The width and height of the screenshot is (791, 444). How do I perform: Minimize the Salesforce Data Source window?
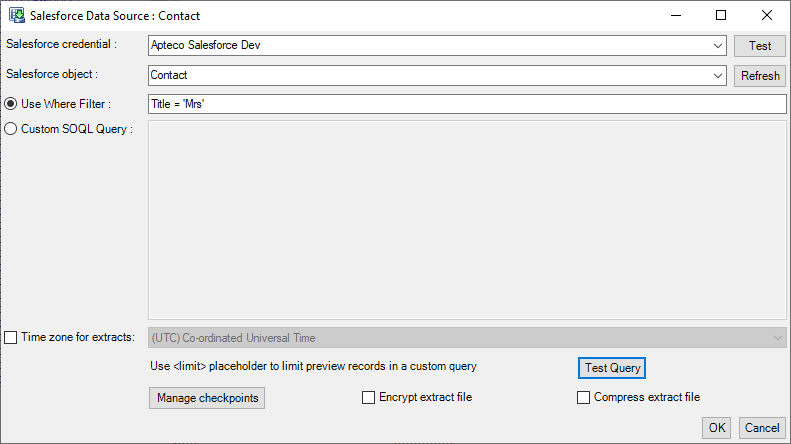coord(676,16)
